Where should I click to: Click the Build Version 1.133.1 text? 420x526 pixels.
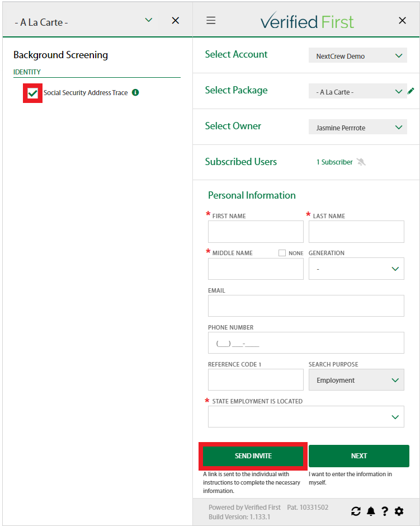coord(239,517)
